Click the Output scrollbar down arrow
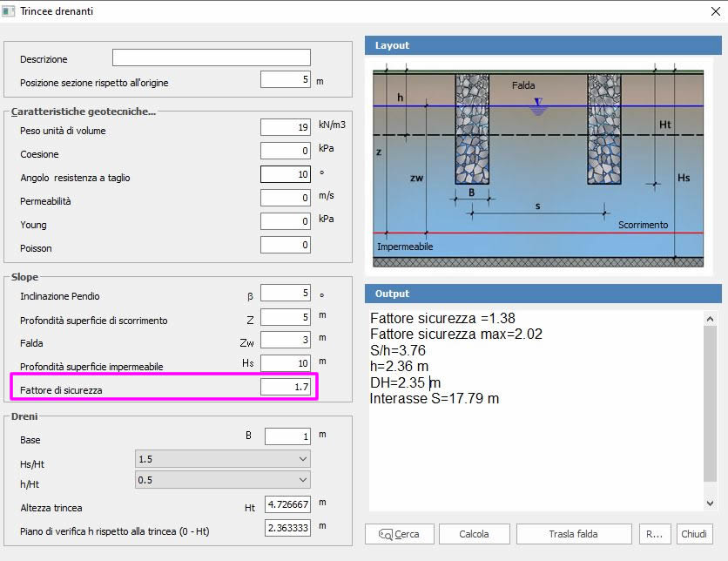The width and height of the screenshot is (728, 561). (710, 504)
